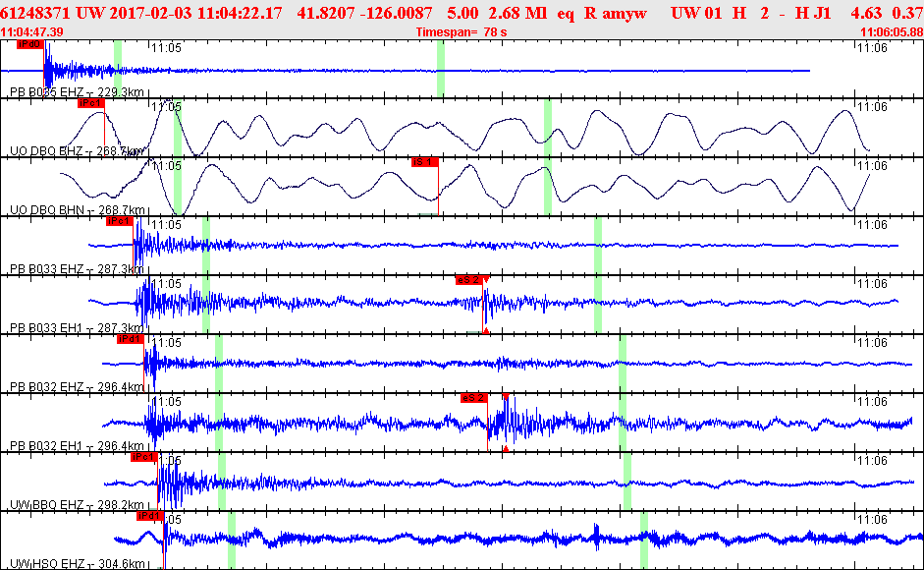
Task: Click the PB B033 EH1 287.3km station label
Action: (77, 328)
